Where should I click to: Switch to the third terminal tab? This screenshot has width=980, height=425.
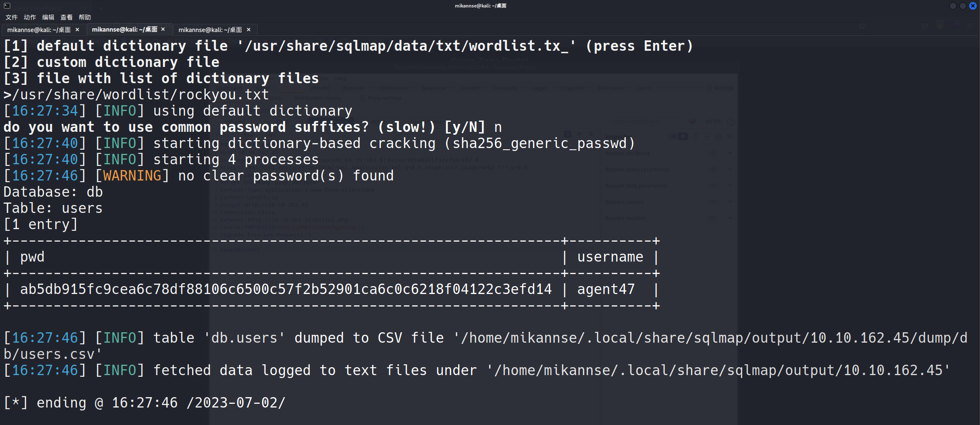click(x=210, y=30)
